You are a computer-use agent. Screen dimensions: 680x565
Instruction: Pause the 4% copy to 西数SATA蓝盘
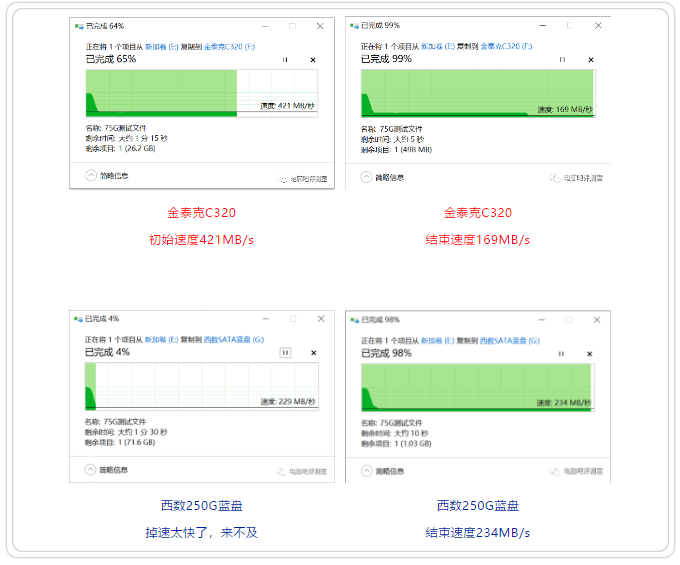click(285, 353)
